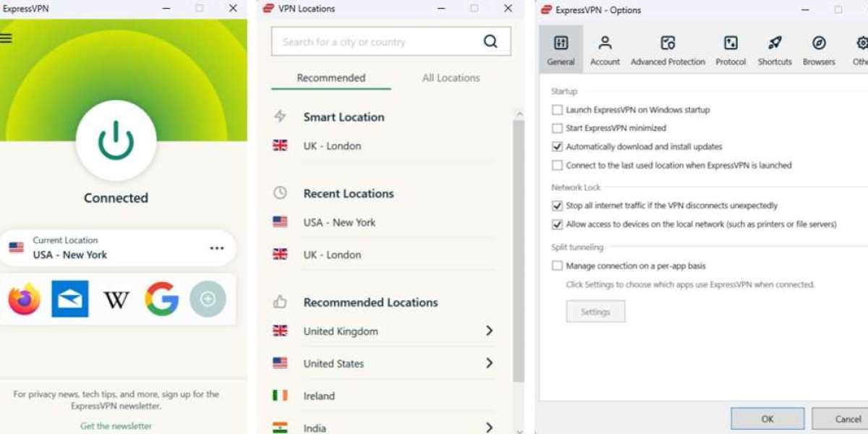Open the Shortcuts settings category
The image size is (868, 434).
(x=774, y=48)
